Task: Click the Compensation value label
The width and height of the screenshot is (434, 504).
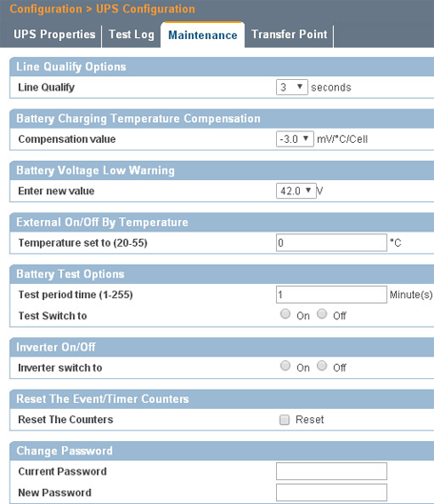Action: 67,139
